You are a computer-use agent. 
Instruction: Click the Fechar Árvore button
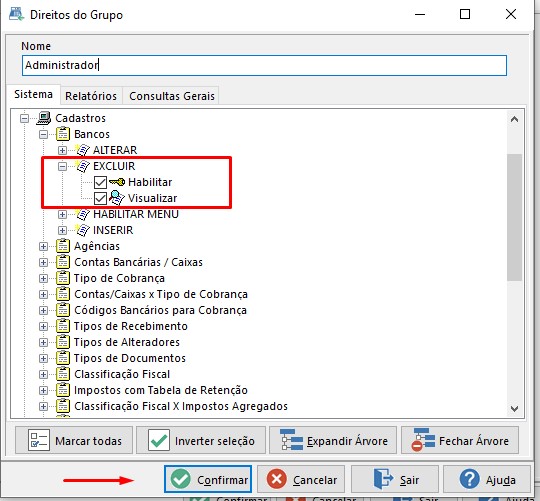(x=460, y=440)
